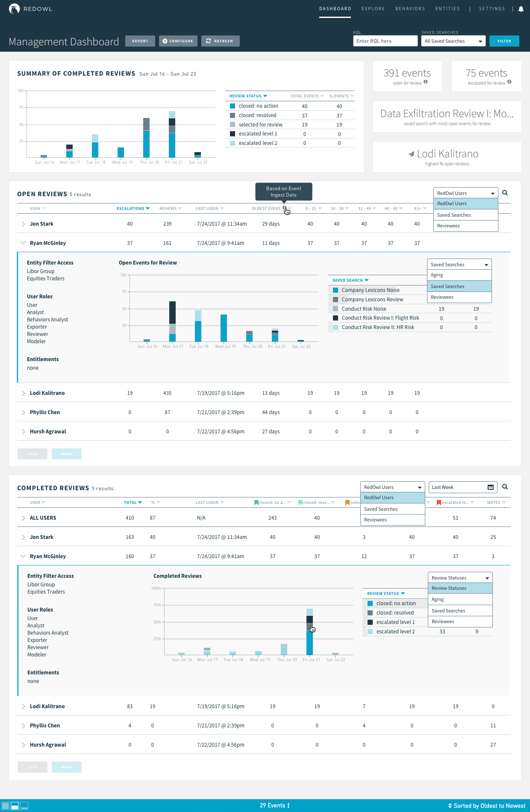Collapse Ryan McGinley open review row
The width and height of the screenshot is (530, 812).
pos(23,243)
